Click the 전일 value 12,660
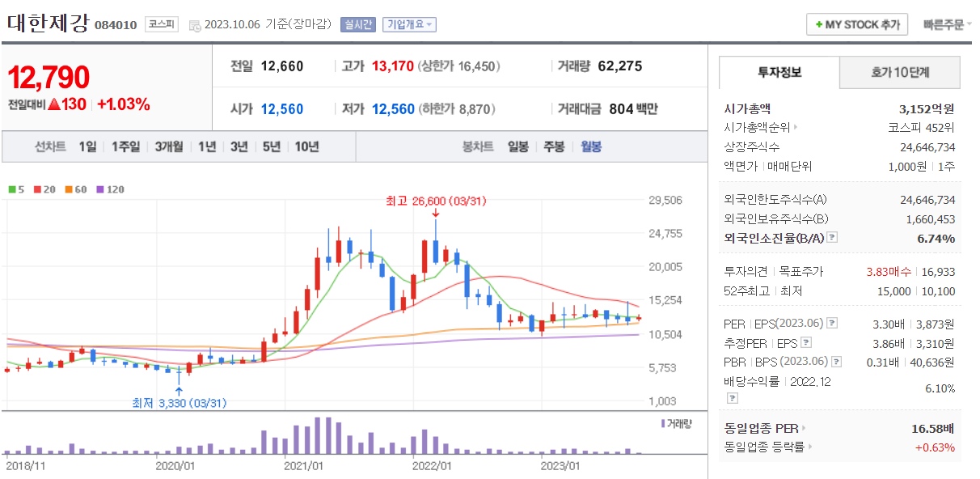 point(282,66)
